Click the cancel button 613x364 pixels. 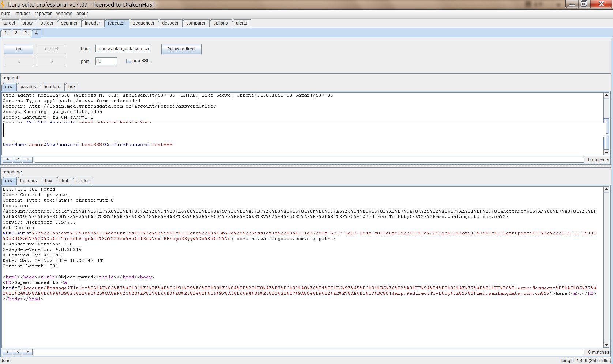tap(52, 49)
